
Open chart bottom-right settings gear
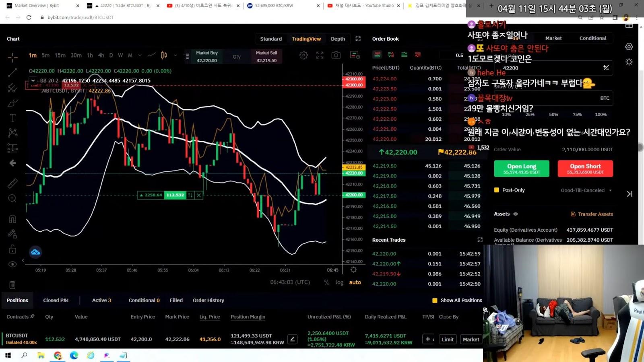tap(353, 270)
